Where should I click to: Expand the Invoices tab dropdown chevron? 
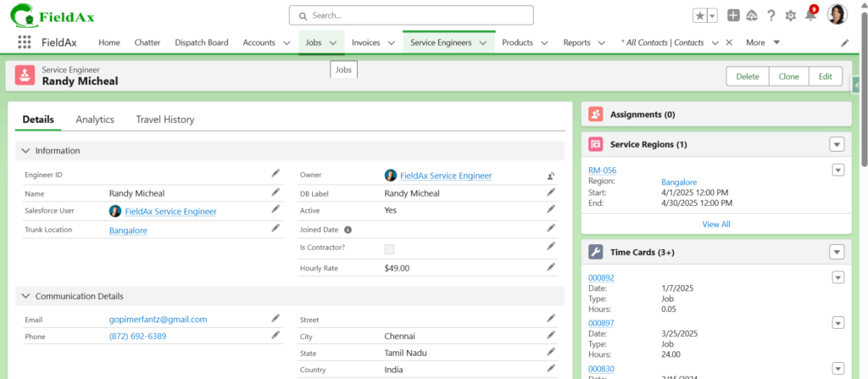click(391, 42)
